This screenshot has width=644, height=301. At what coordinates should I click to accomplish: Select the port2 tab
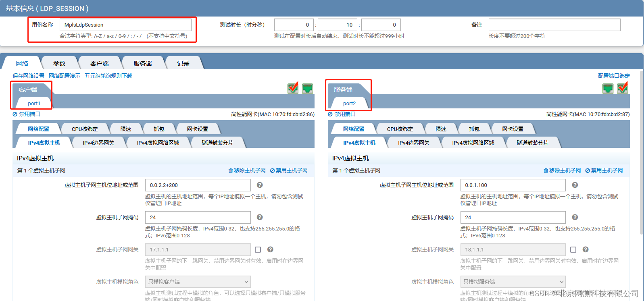[349, 103]
